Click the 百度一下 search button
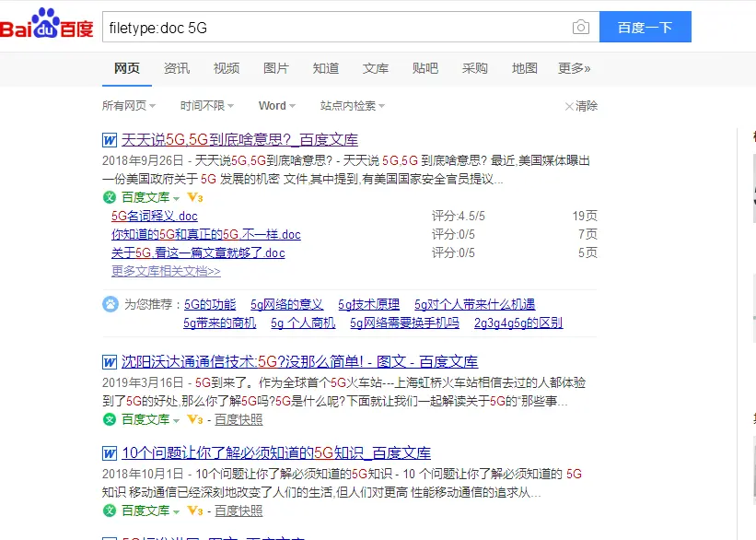This screenshot has width=756, height=540. (646, 27)
